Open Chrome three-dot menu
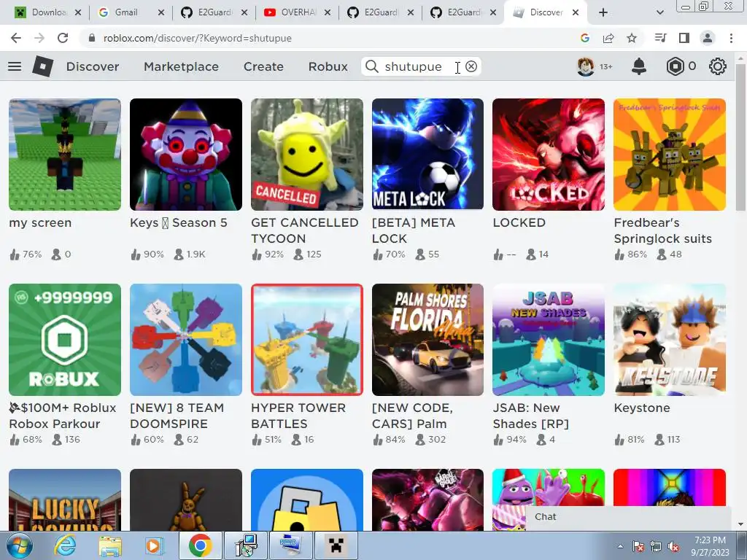Viewport: 747px width, 560px height. (731, 38)
